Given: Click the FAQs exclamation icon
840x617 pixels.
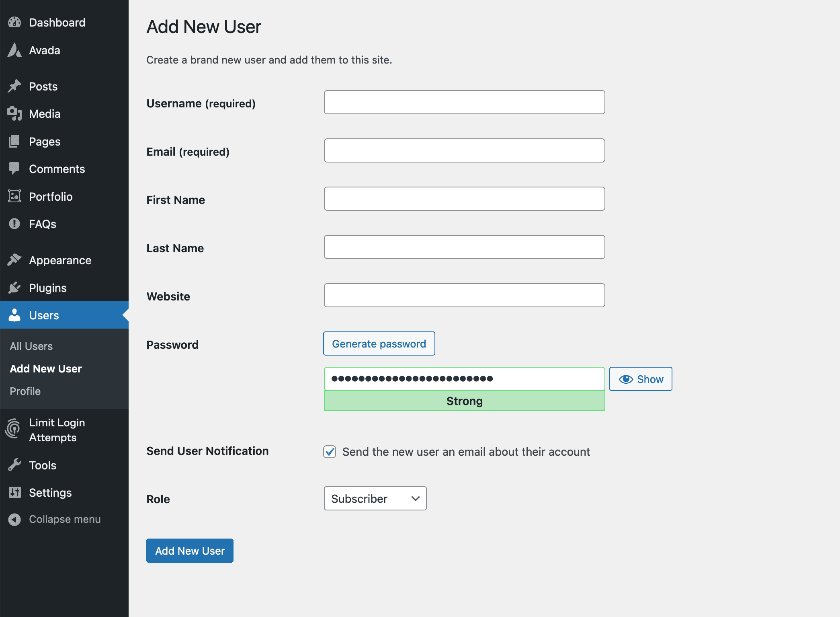Looking at the screenshot, I should click(14, 224).
